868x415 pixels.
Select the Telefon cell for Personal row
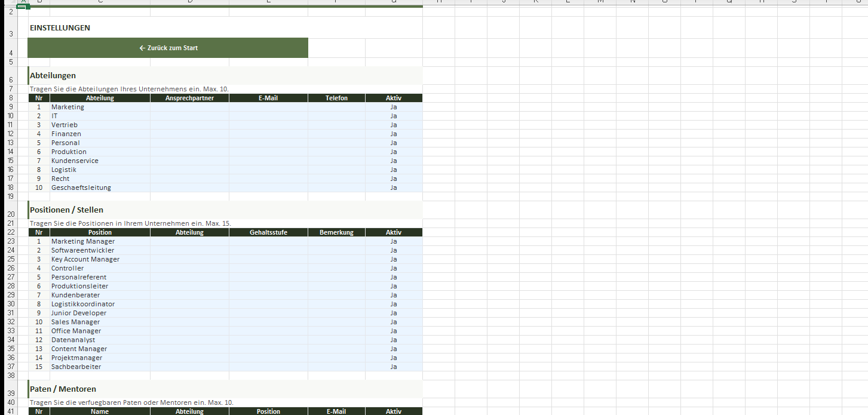point(336,143)
